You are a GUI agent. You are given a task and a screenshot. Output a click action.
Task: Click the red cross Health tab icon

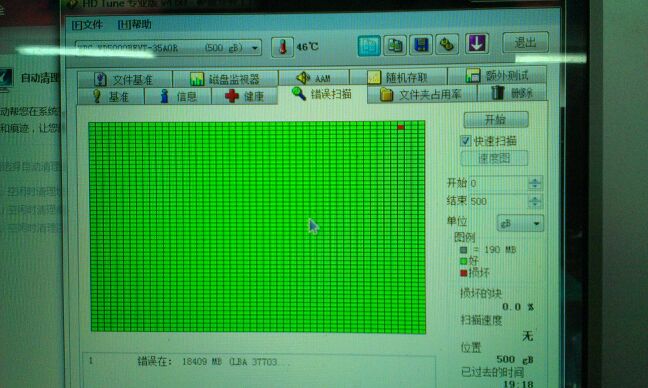(231, 96)
